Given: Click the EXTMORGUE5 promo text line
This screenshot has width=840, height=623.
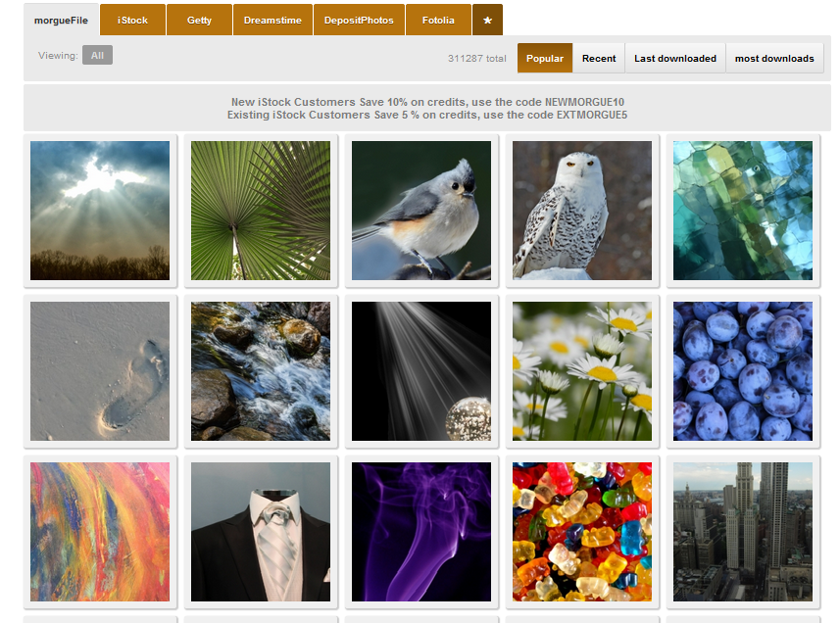Looking at the screenshot, I should click(x=427, y=115).
